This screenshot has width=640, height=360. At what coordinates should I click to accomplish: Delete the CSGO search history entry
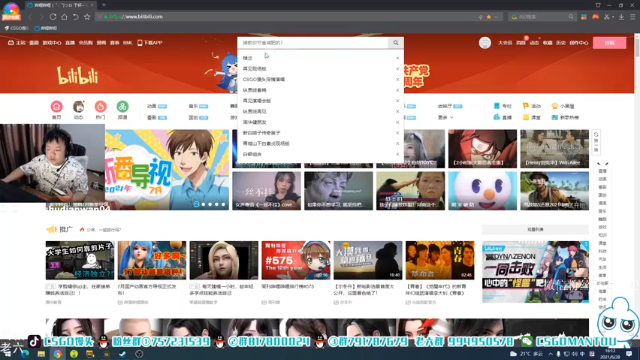397,79
